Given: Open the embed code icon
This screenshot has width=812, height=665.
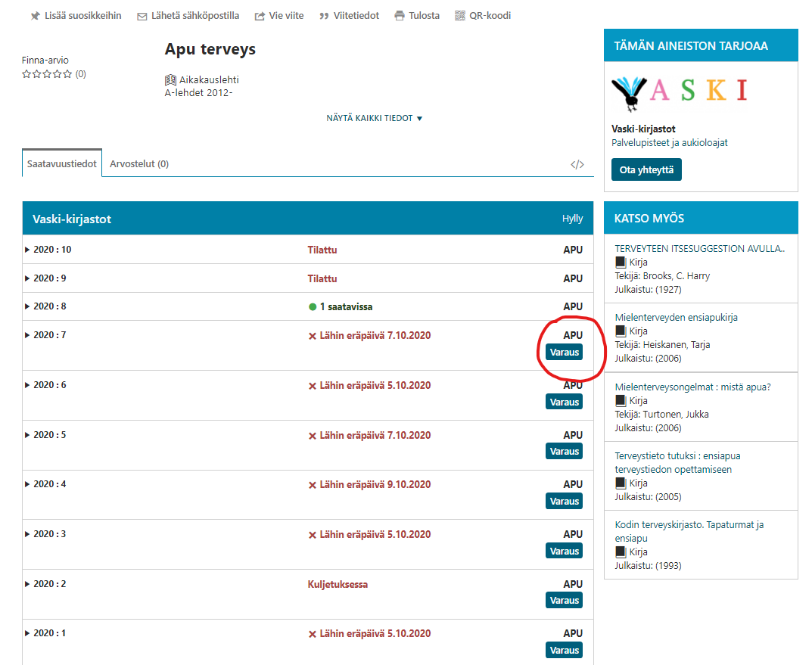Looking at the screenshot, I should tap(577, 164).
